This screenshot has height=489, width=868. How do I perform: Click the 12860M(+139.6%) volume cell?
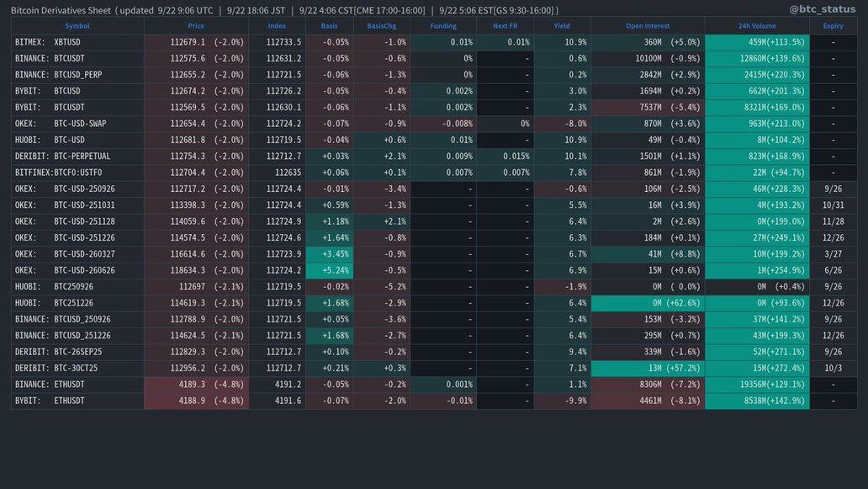click(757, 58)
